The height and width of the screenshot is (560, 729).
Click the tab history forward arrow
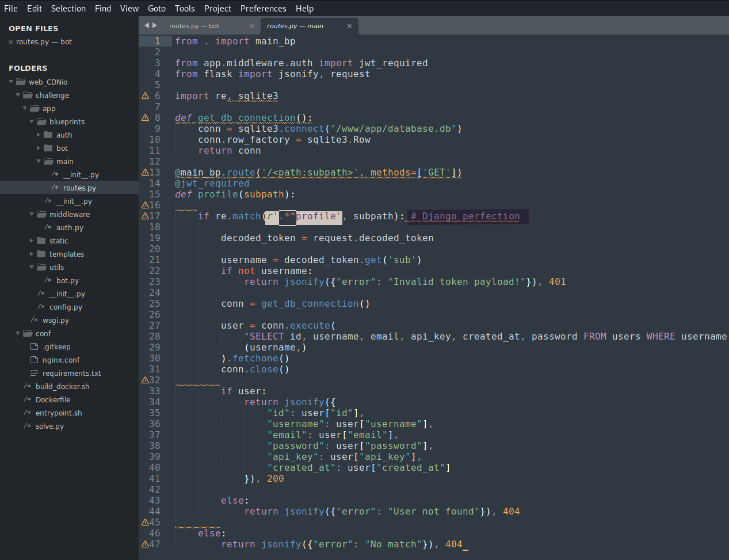155,25
